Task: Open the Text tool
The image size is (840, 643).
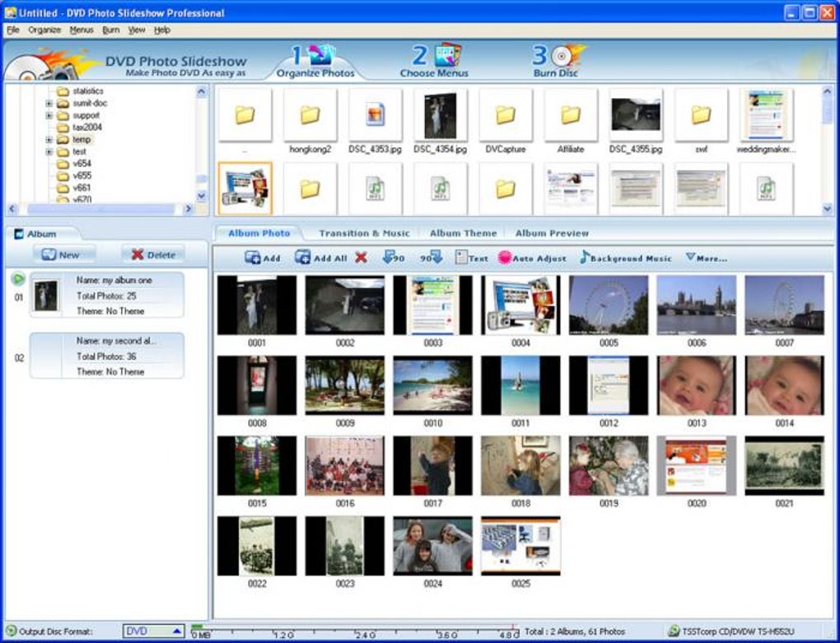Action: [x=471, y=258]
